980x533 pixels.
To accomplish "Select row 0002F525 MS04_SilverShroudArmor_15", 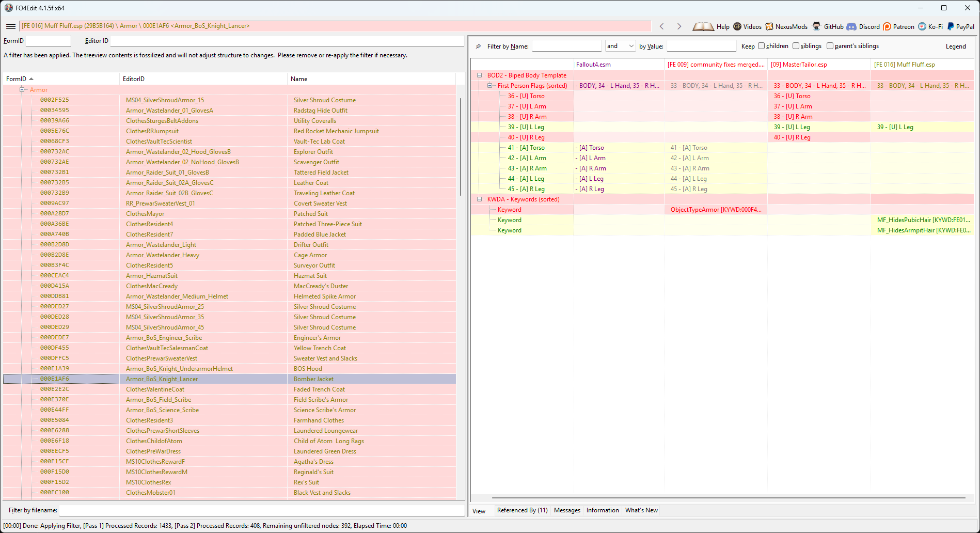I will point(229,100).
